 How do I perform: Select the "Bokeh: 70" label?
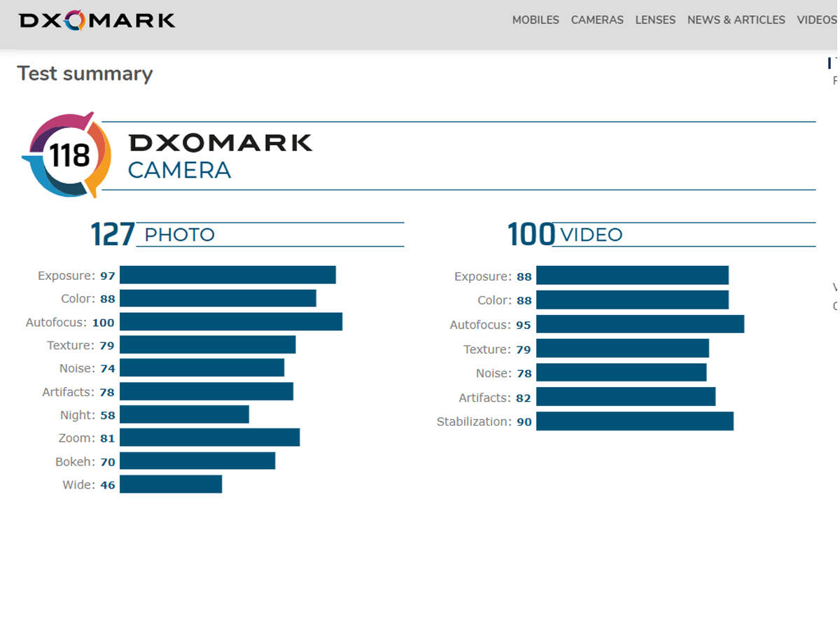click(x=85, y=462)
